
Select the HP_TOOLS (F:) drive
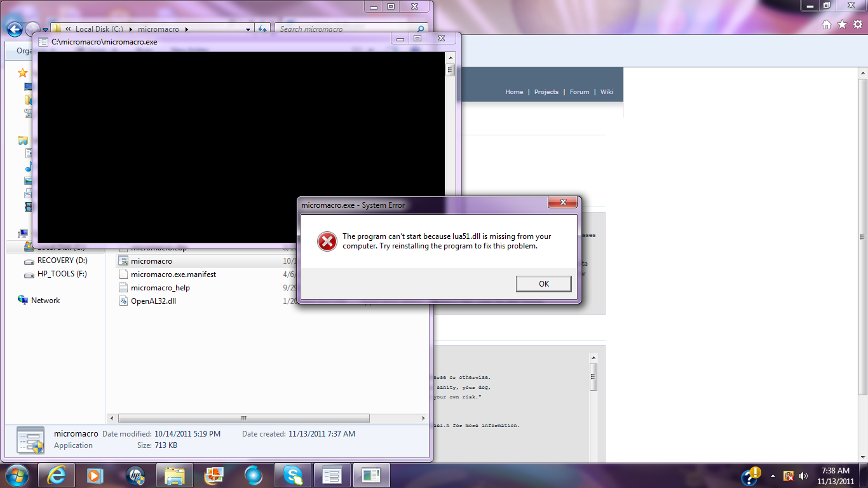(62, 274)
